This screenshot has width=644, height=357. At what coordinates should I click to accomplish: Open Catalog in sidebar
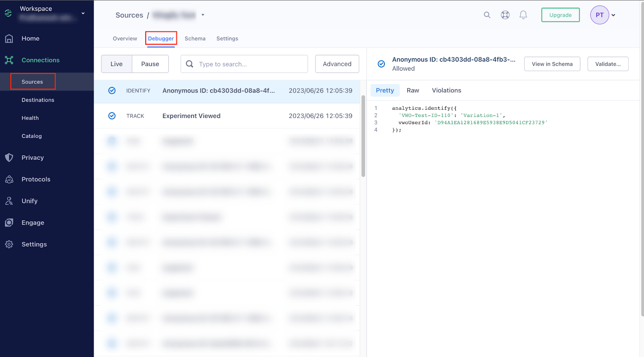tap(32, 136)
